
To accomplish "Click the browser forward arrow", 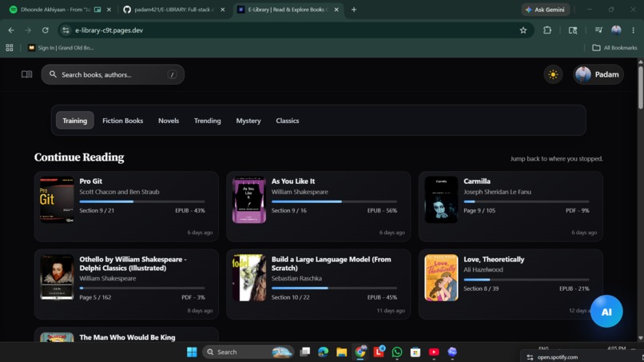I will tap(28, 30).
